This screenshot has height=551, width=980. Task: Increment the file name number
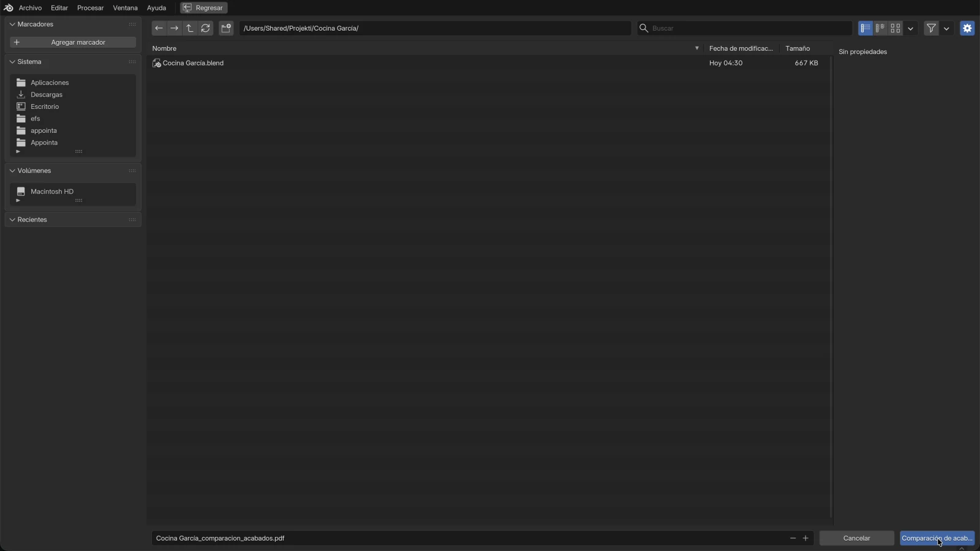pyautogui.click(x=805, y=538)
